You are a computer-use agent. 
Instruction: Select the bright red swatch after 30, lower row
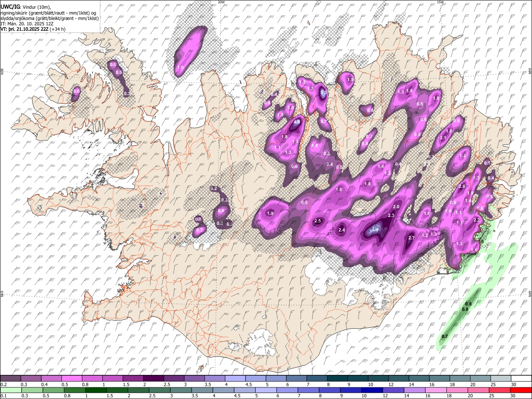click(521, 390)
